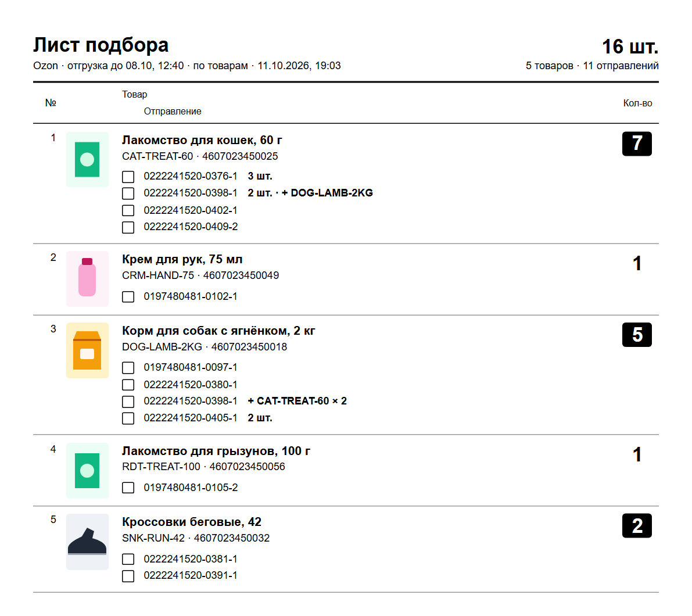Select the dog food with lamb thumbnail

tap(87, 350)
